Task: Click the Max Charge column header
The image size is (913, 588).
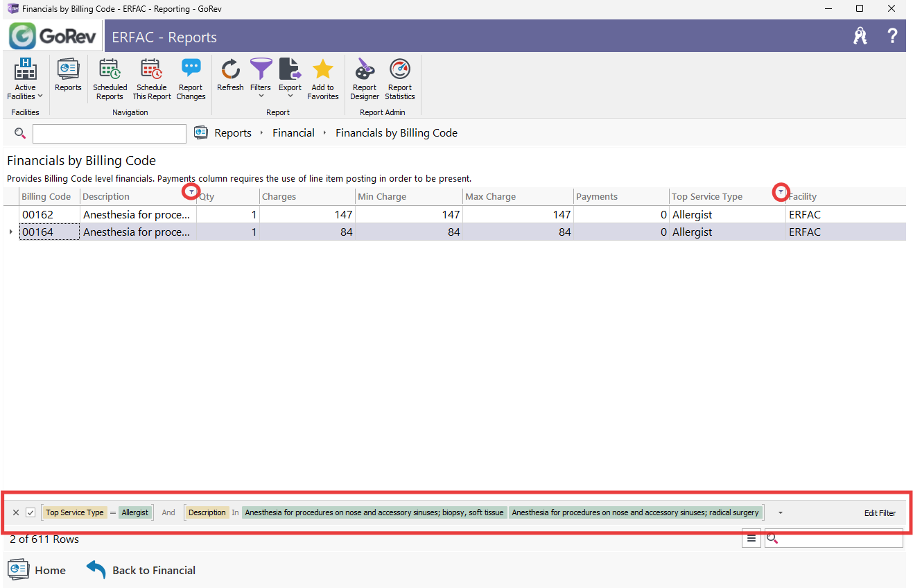Action: click(x=518, y=197)
